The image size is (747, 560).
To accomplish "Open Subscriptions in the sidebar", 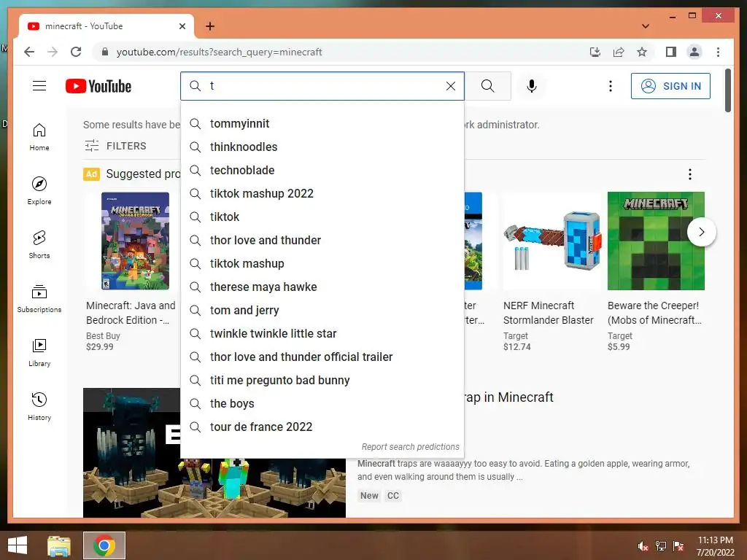I will pyautogui.click(x=39, y=298).
